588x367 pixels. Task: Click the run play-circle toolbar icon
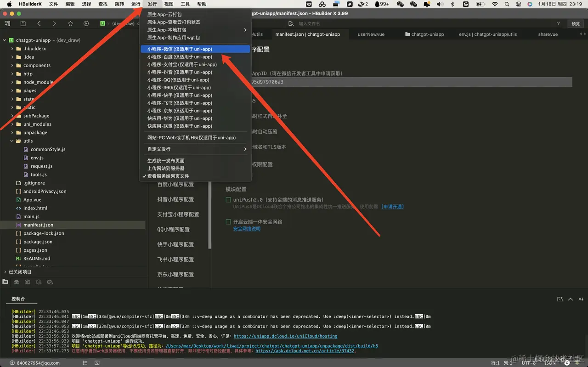pos(86,23)
